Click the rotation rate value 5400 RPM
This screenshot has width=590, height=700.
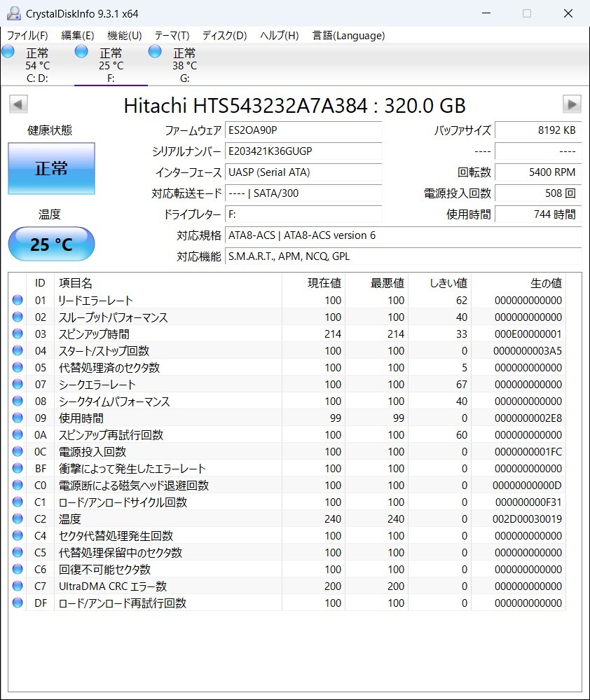pyautogui.click(x=538, y=172)
